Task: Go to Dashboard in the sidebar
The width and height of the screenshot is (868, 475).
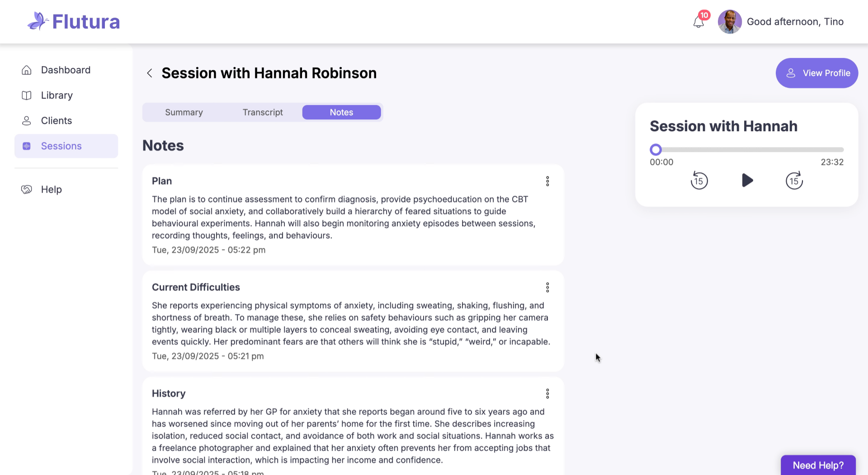Action: [66, 70]
